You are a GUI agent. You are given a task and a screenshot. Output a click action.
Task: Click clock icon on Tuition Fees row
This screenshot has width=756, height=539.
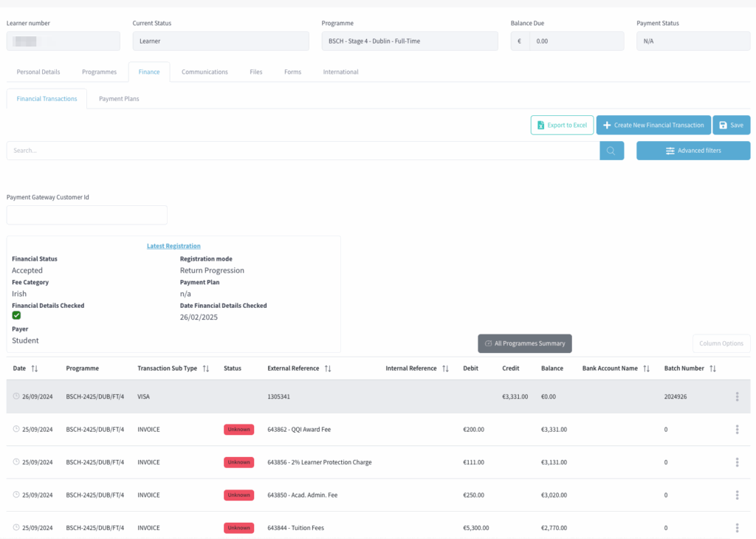tap(16, 527)
